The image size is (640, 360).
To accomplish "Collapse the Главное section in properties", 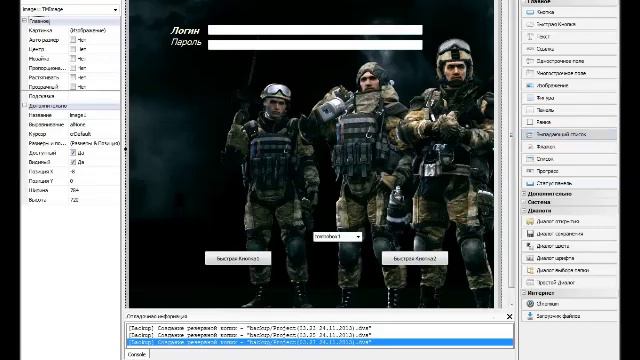I will (24, 20).
